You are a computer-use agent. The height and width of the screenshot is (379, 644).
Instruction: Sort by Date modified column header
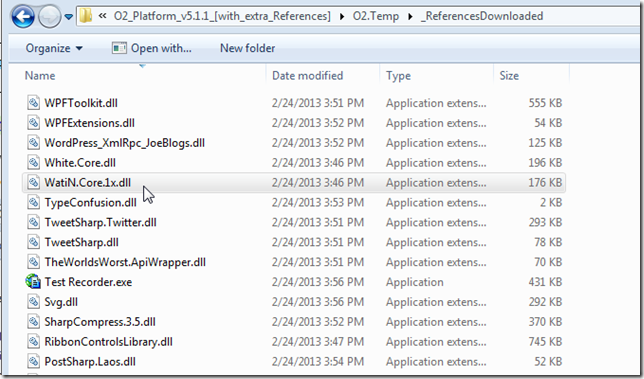(x=307, y=76)
